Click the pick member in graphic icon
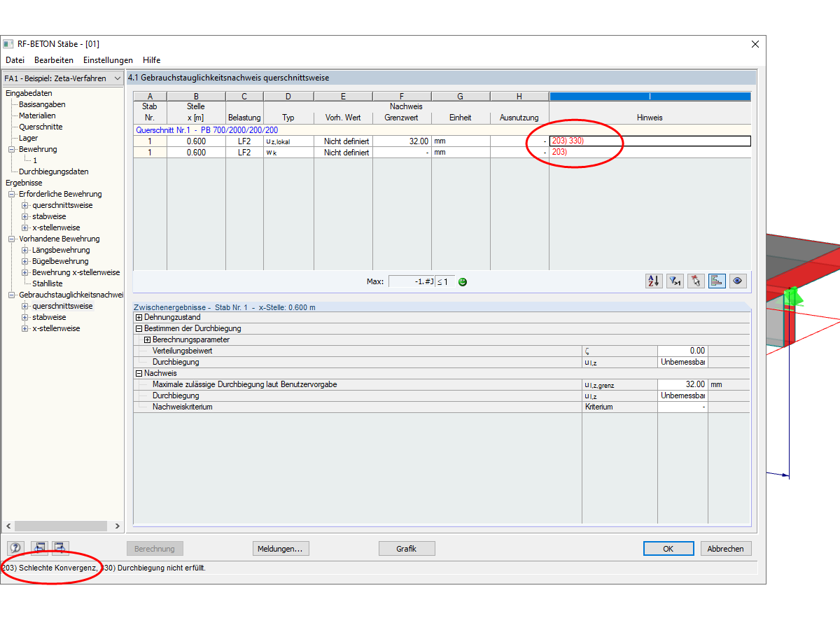 (x=696, y=281)
